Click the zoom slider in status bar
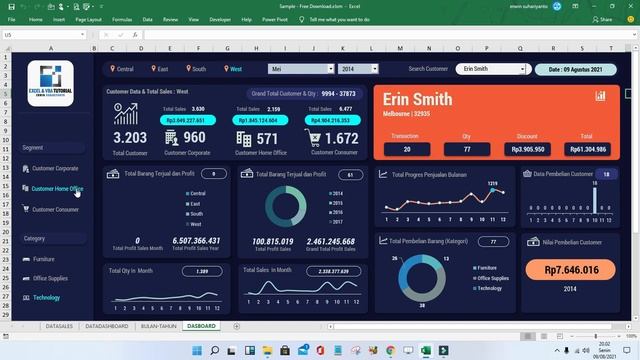This screenshot has height=360, width=640. tap(596, 336)
